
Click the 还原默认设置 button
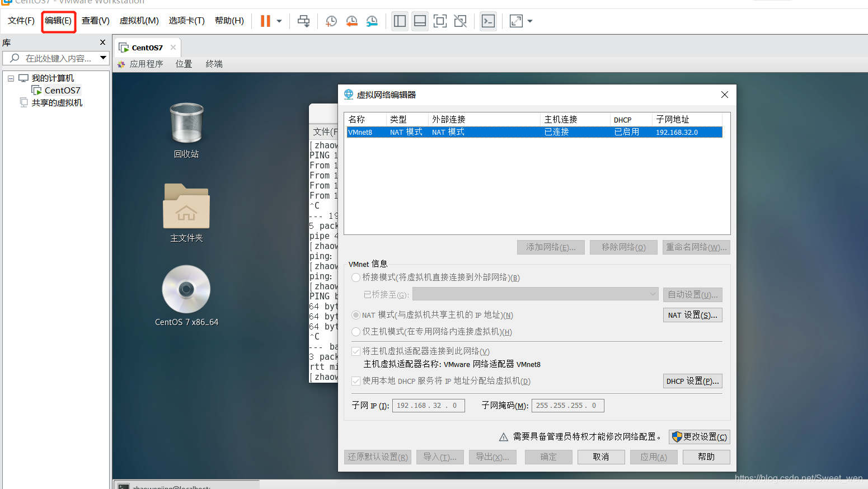[378, 457]
